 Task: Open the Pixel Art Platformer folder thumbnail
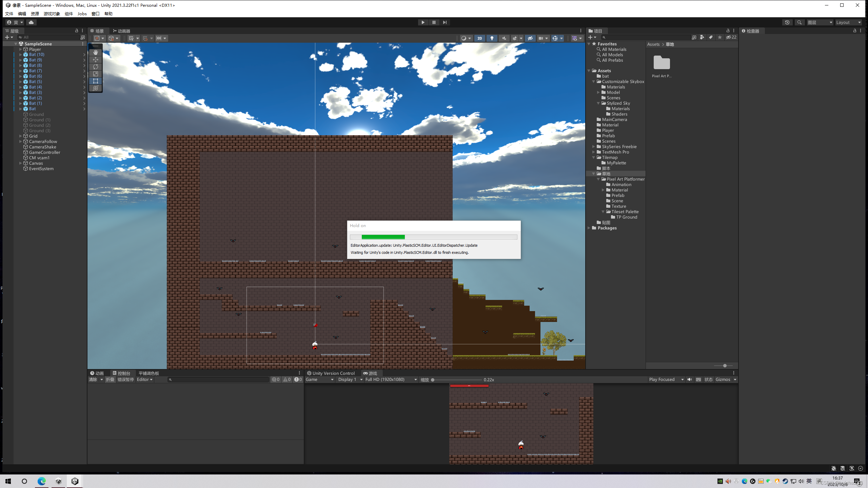(x=662, y=63)
